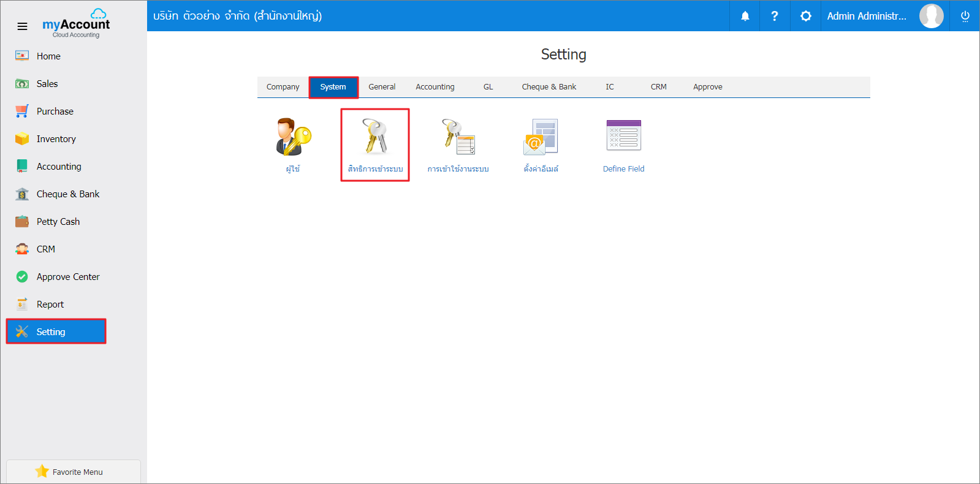Open the CRM settings tab
The image size is (980, 484).
[x=659, y=87]
